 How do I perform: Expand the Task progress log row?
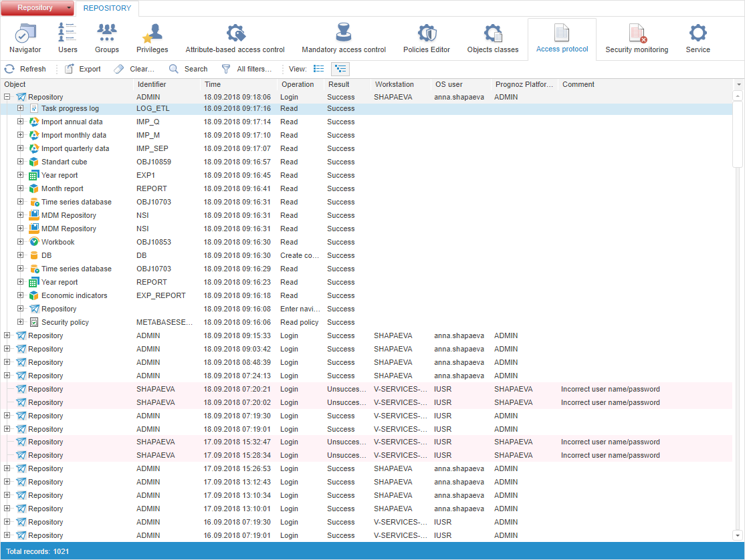20,108
